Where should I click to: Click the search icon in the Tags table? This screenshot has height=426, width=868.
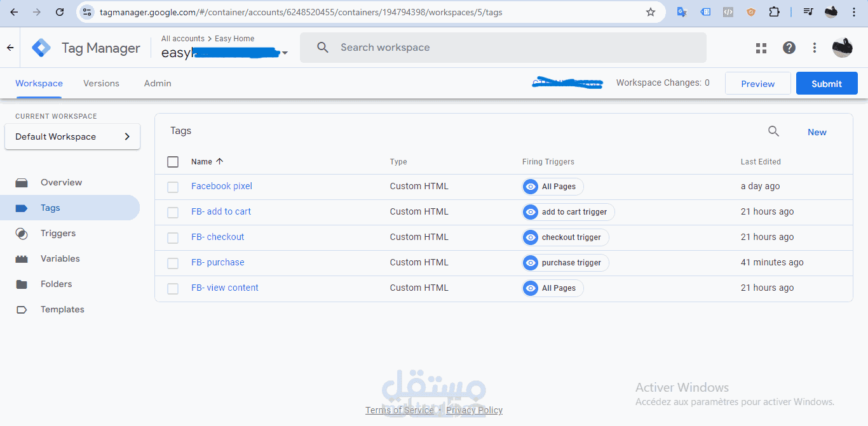(773, 131)
